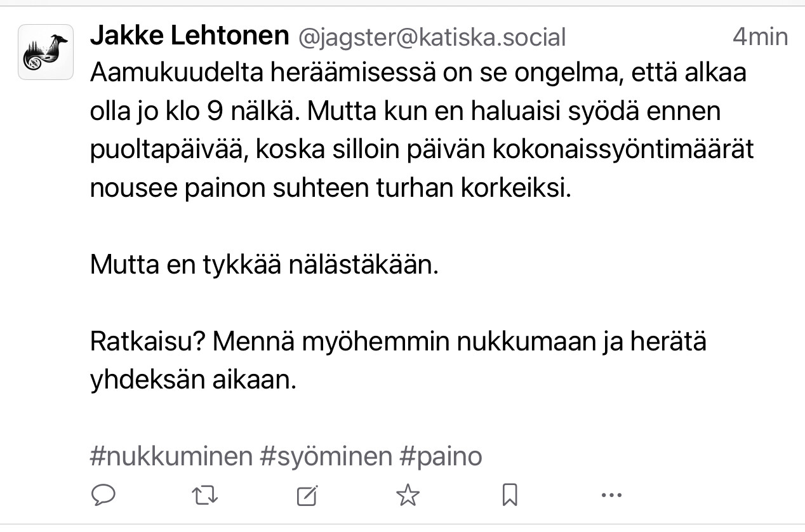This screenshot has height=532, width=805.
Task: Click the @jagster@katiska.social handle
Action: pos(432,37)
